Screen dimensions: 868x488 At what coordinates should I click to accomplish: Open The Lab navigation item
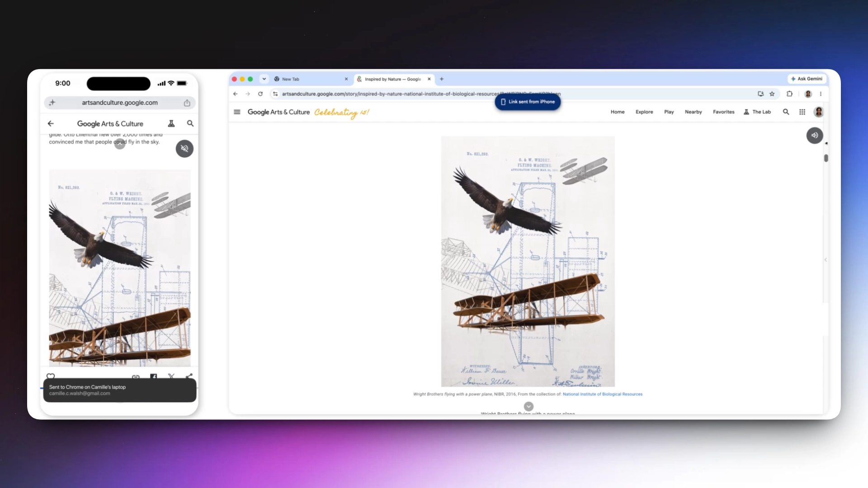click(758, 112)
